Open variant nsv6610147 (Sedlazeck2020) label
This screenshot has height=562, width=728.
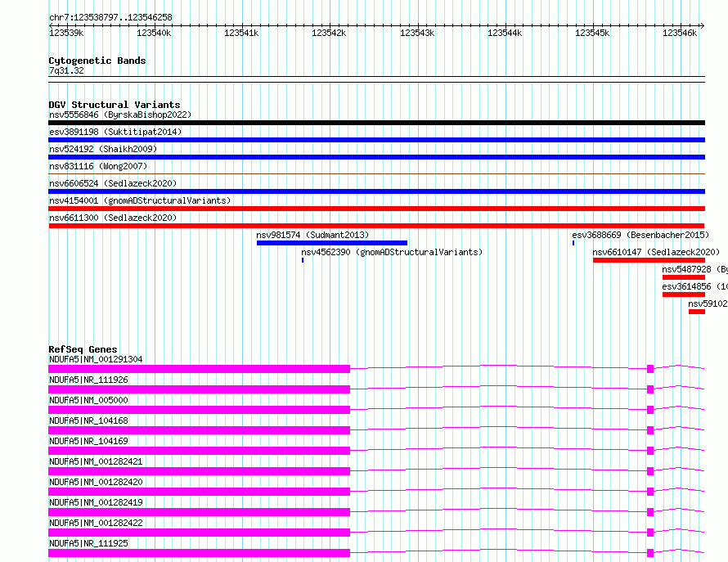pos(656,252)
